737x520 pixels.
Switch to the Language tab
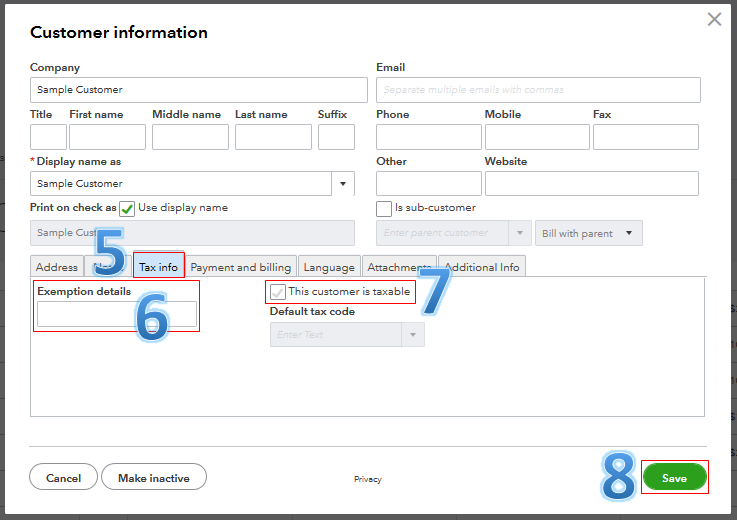click(329, 267)
